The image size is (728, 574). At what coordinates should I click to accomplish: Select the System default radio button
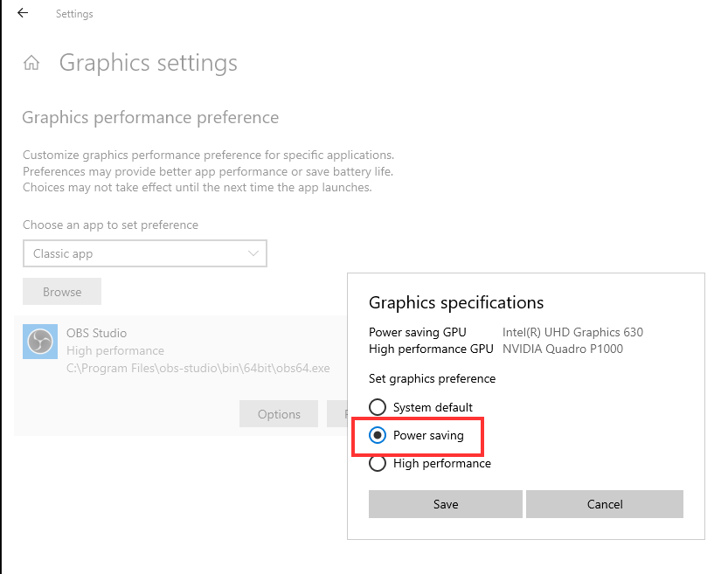378,407
